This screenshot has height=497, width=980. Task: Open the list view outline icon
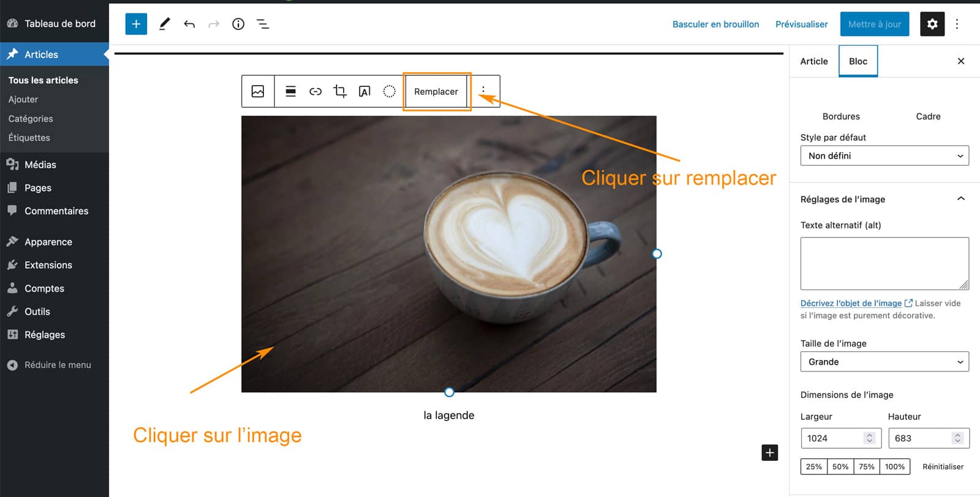(263, 24)
